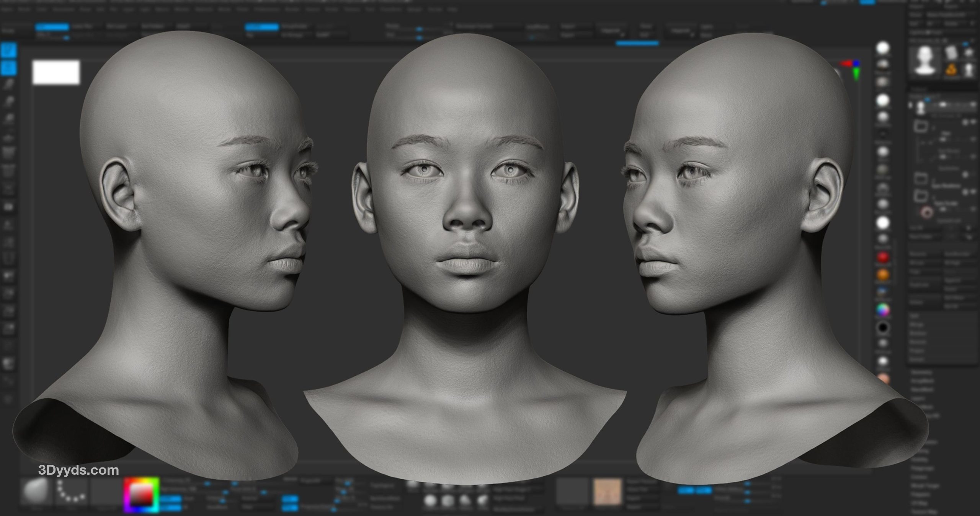Open the current brush thumbnail
Image resolution: width=980 pixels, height=516 pixels.
point(36,491)
